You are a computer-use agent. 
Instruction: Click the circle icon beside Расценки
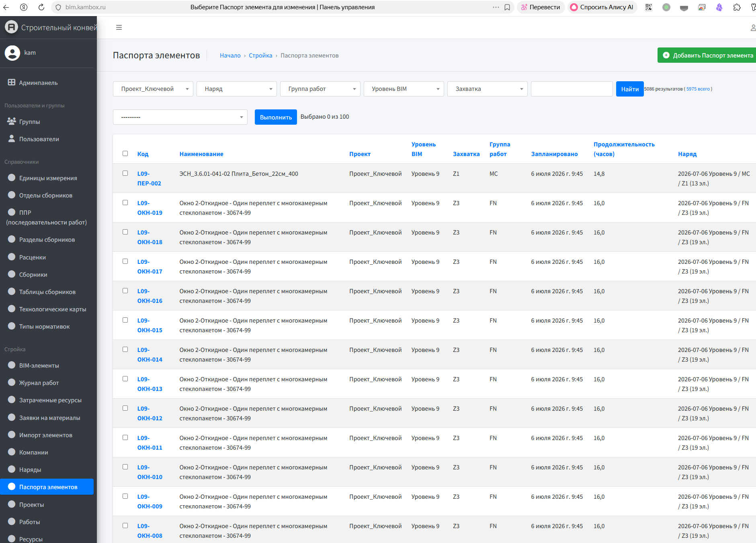coord(12,257)
